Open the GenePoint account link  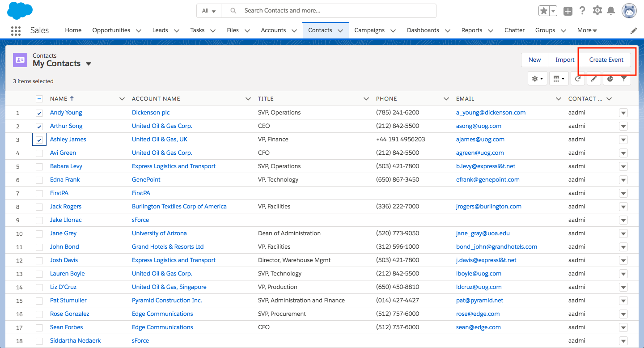146,180
